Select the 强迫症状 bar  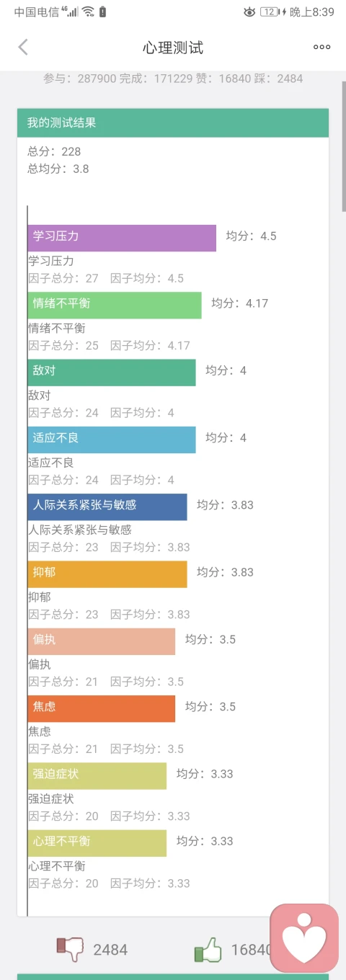97,776
